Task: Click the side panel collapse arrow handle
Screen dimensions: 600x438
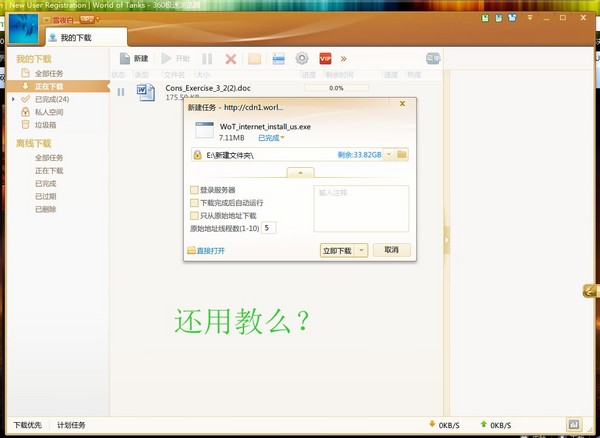Action: tap(447, 240)
